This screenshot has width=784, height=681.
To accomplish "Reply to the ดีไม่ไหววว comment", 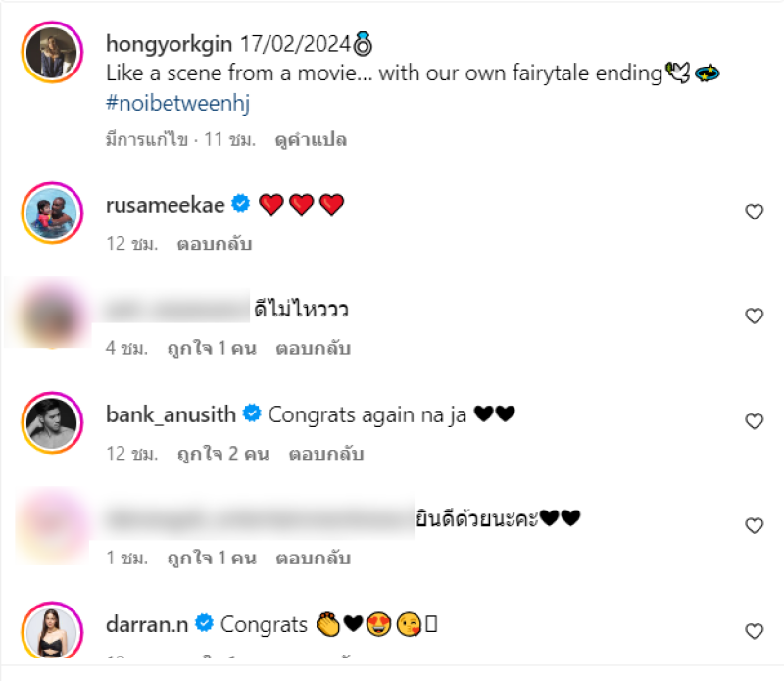I will [x=313, y=349].
